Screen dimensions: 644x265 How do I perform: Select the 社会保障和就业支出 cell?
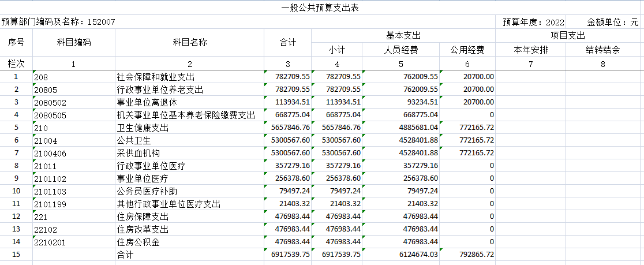(190, 76)
